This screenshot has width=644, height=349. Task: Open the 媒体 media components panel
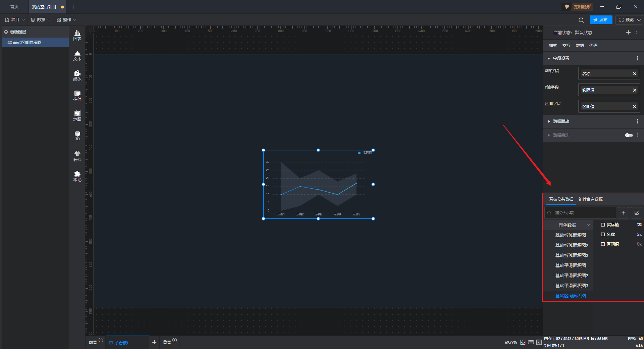click(x=77, y=76)
